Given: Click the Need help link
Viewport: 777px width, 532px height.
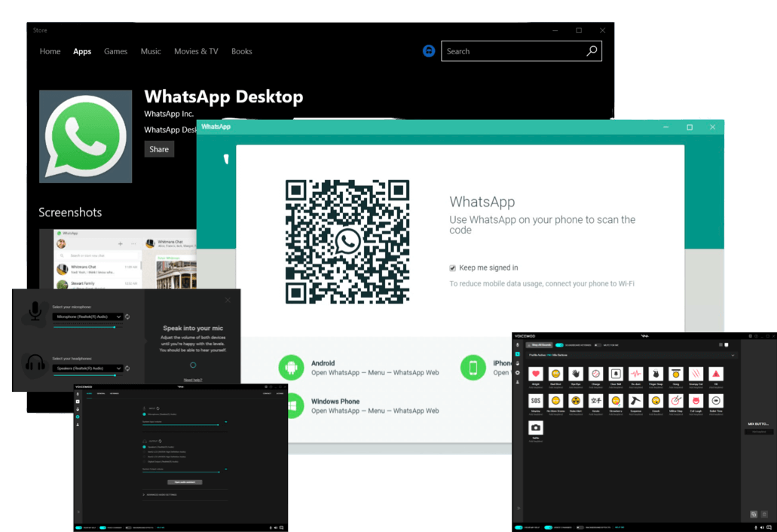Looking at the screenshot, I should (x=194, y=380).
